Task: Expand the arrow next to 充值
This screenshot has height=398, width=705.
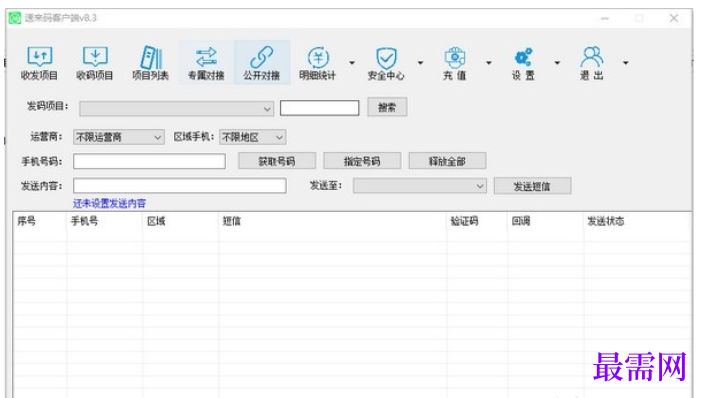Action: tap(489, 63)
